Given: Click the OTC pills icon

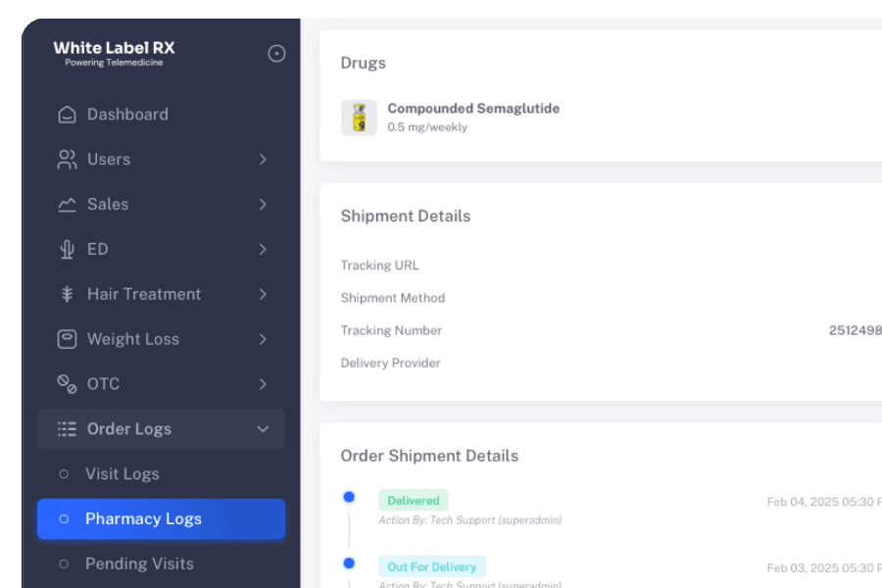Looking at the screenshot, I should pyautogui.click(x=67, y=384).
